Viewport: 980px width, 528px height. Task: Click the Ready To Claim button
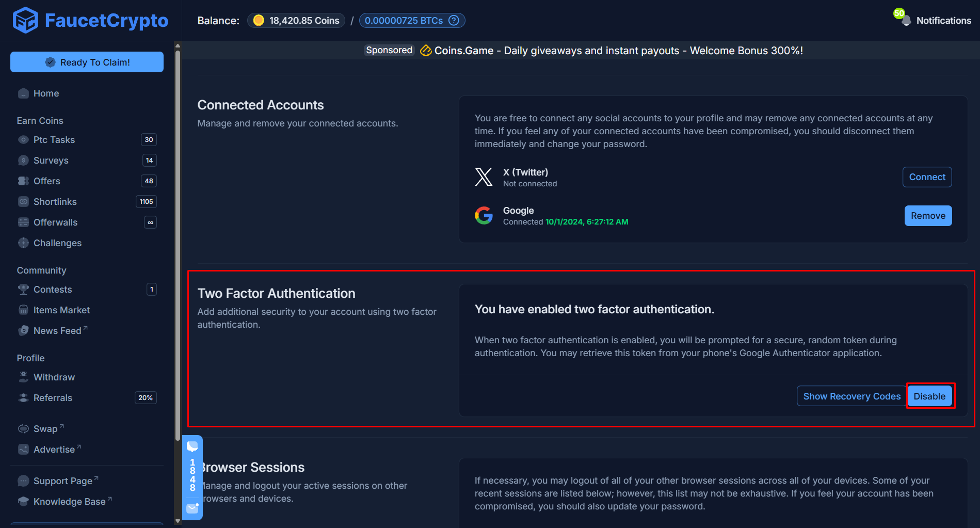(x=87, y=61)
